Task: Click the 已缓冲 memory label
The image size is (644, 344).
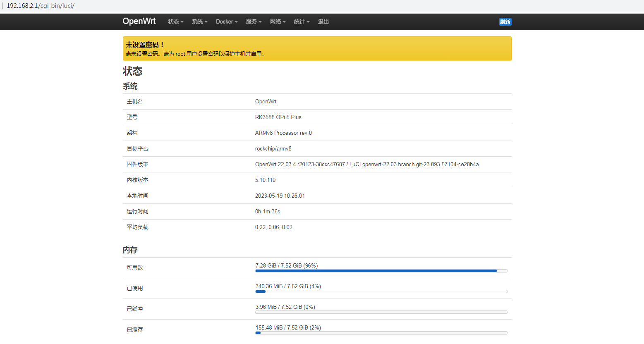Action: coord(135,309)
